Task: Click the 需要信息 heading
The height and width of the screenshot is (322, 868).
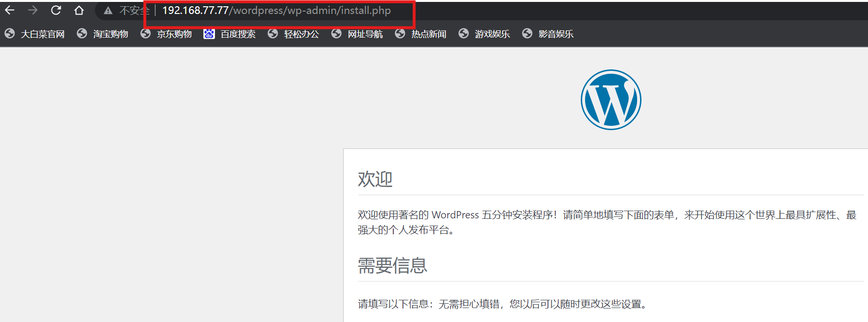Action: tap(392, 265)
